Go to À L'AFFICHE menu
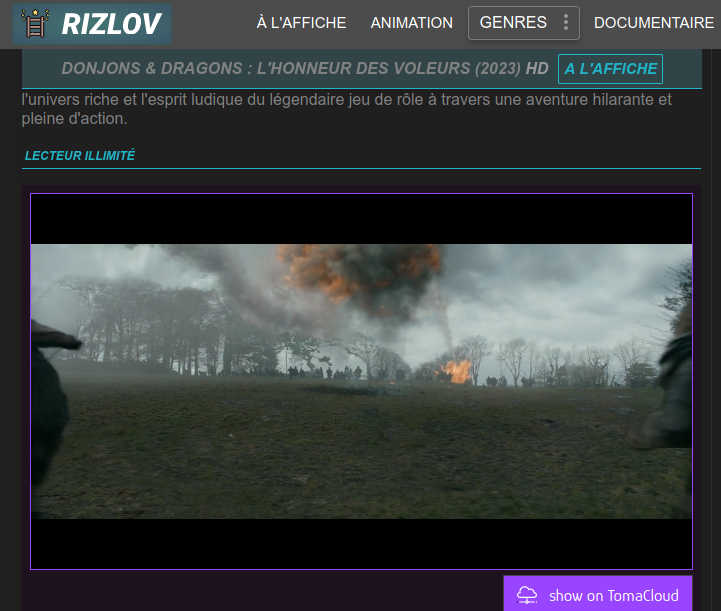 click(x=301, y=23)
